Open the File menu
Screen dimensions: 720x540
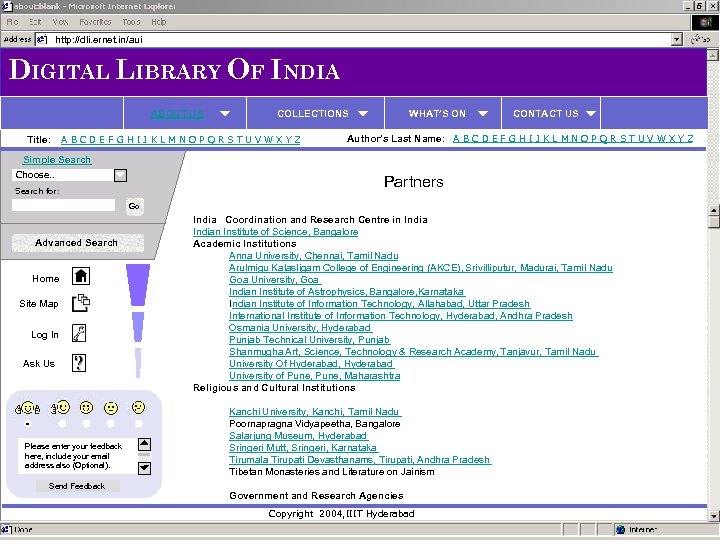12,22
